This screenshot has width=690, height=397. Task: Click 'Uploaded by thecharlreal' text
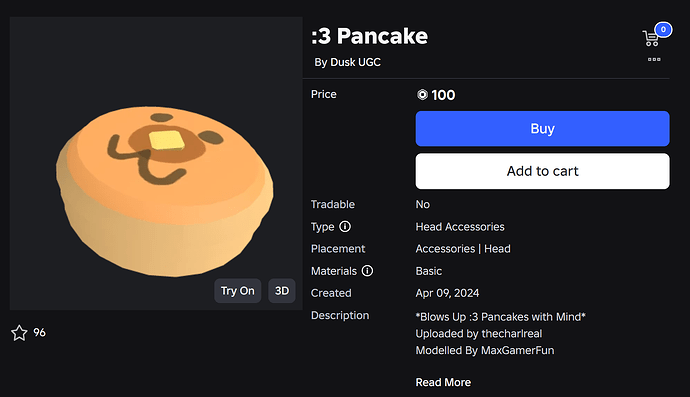click(x=479, y=334)
